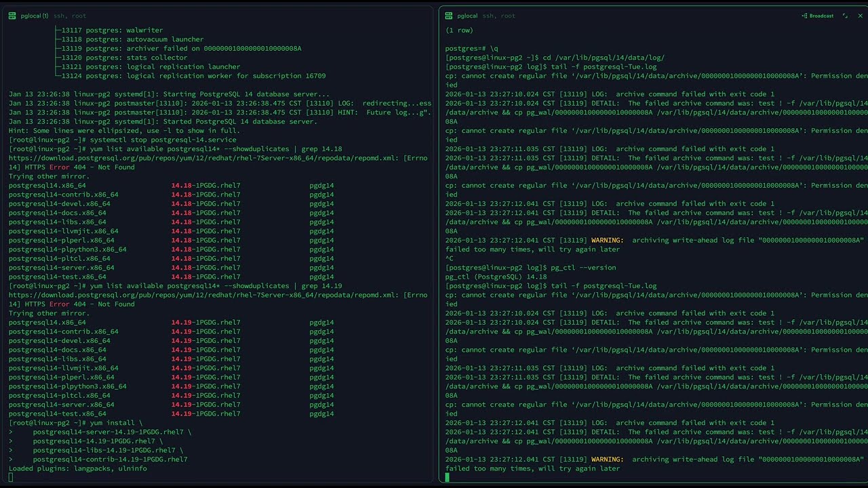
Task: Click the 'Started PostgreSQL 14 database server.' line
Action: [x=163, y=121]
